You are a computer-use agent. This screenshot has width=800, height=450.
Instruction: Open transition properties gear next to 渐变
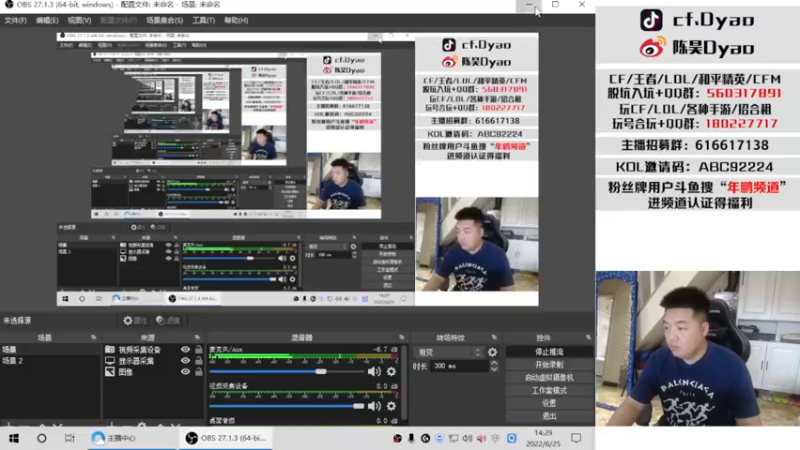click(x=492, y=352)
